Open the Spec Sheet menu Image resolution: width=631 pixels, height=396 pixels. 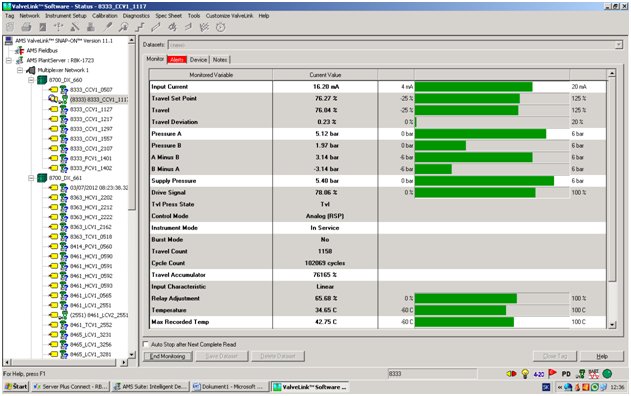pyautogui.click(x=169, y=16)
